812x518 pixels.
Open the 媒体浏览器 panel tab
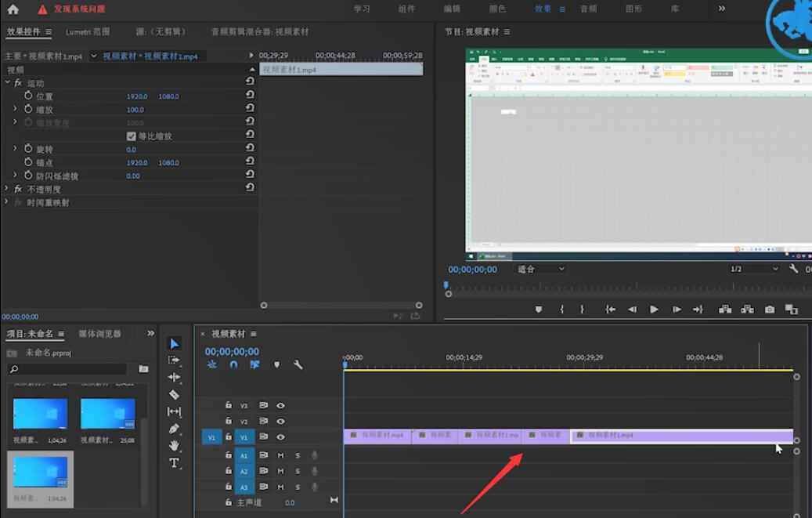(x=99, y=334)
